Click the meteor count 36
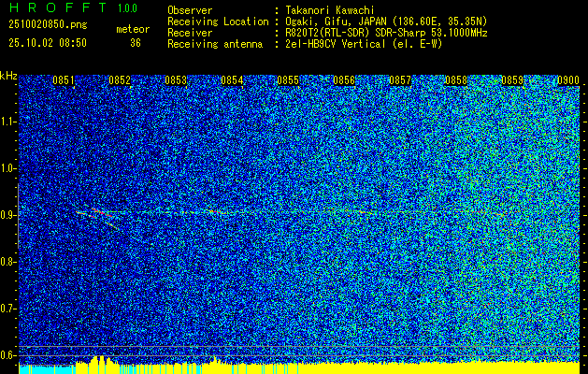 click(136, 43)
